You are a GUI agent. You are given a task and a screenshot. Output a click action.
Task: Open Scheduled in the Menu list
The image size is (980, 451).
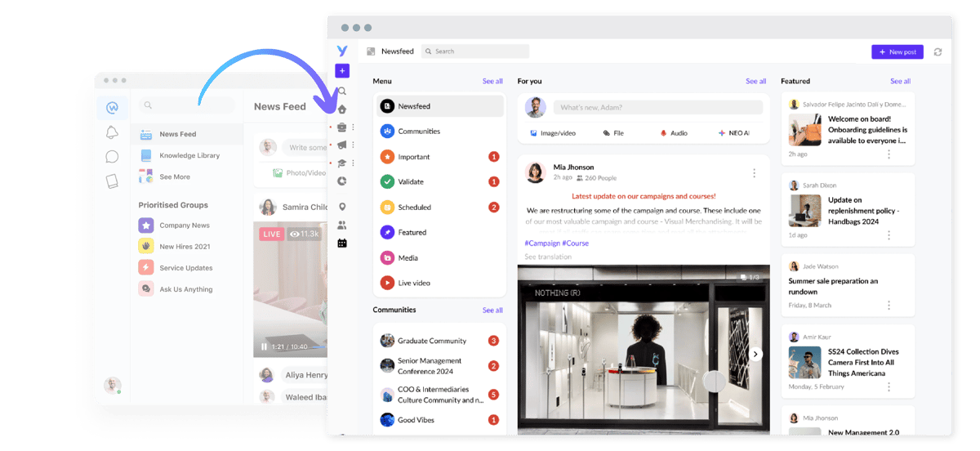click(440, 208)
